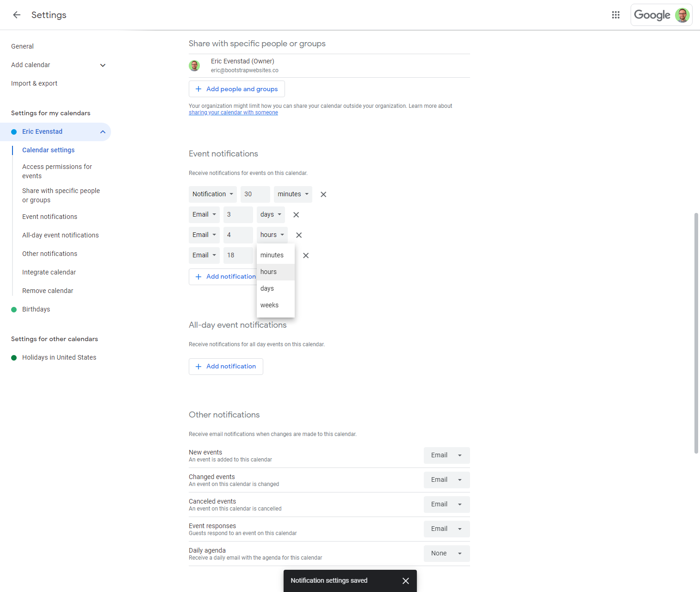This screenshot has width=700, height=592.
Task: Remove the 18 email notification row
Action: point(306,255)
